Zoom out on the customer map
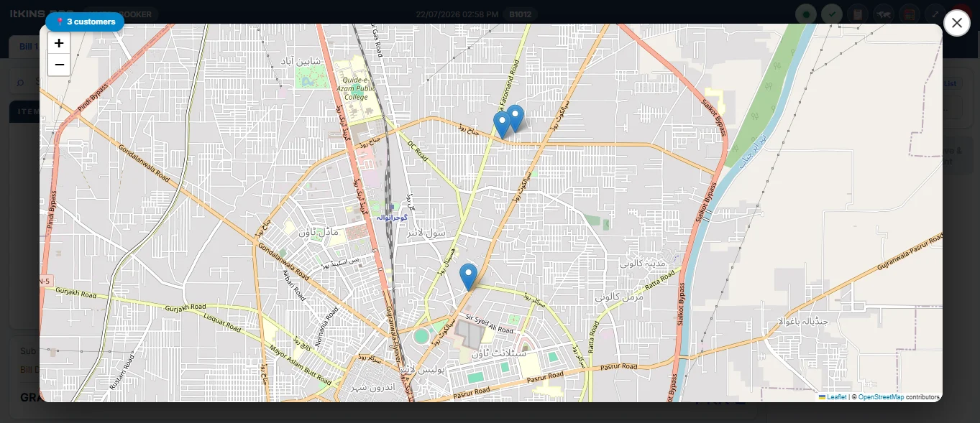The image size is (980, 423). pos(59,65)
